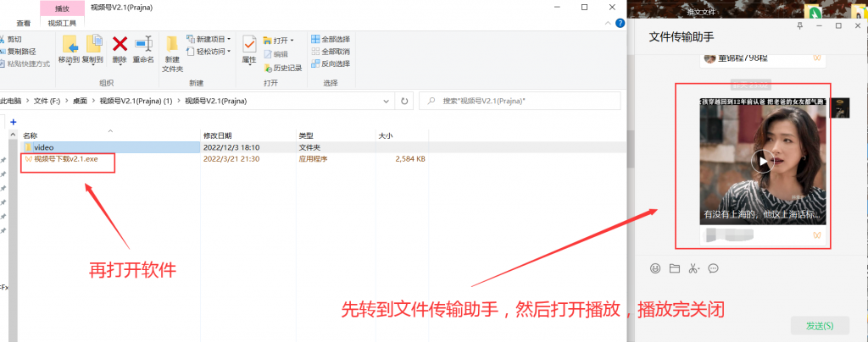The height and width of the screenshot is (342, 868).
Task: Open the folder icon in chat toolbar
Action: click(674, 268)
